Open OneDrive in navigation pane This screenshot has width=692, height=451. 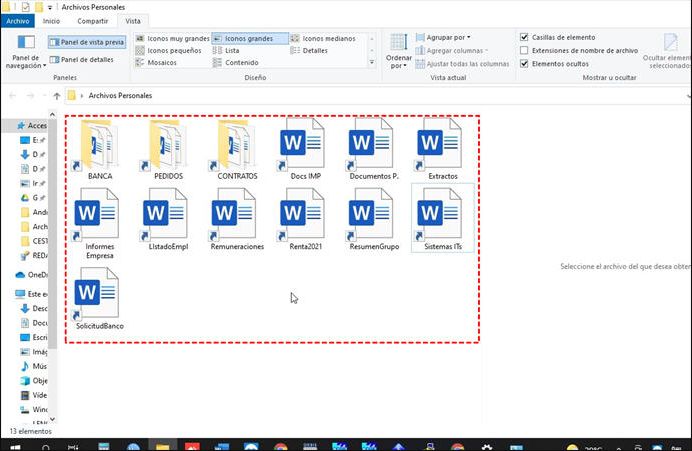(31, 275)
